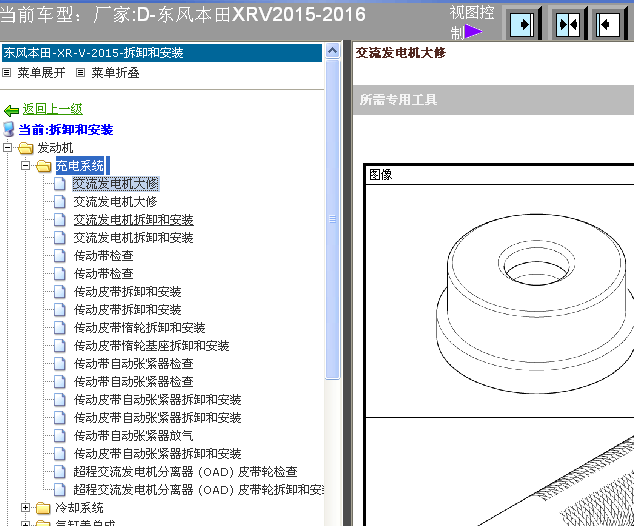Open the second 传动皮带自动张紧器拆卸和安装 entry
634x526 pixels.
coord(158,418)
